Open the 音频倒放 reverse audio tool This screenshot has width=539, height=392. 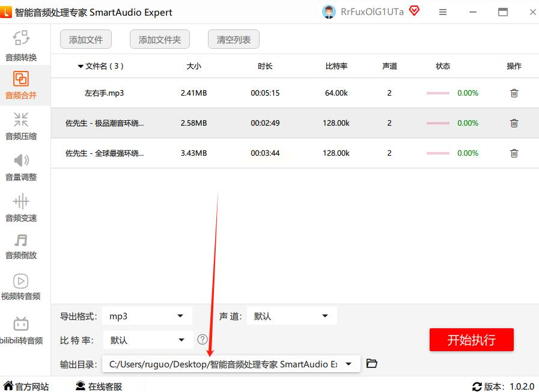tap(21, 247)
